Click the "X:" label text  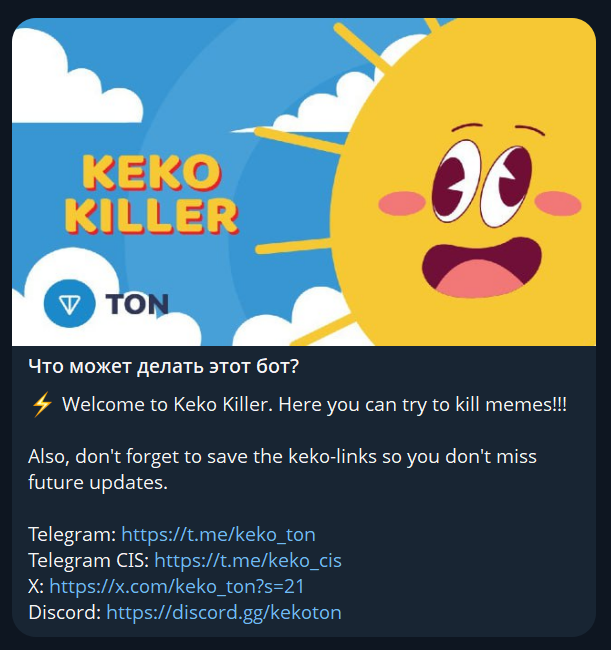(x=36, y=586)
